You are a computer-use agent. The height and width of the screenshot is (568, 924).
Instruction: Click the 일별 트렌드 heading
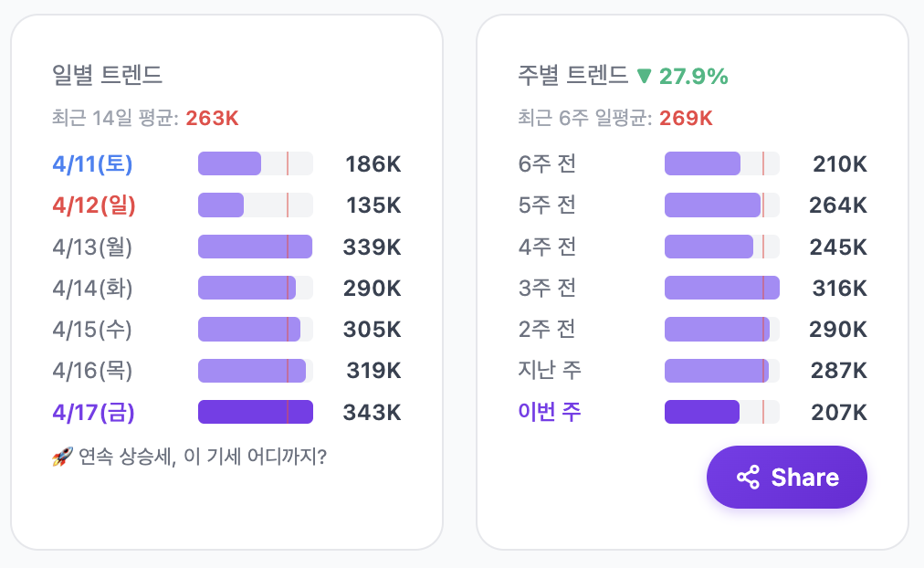click(107, 75)
